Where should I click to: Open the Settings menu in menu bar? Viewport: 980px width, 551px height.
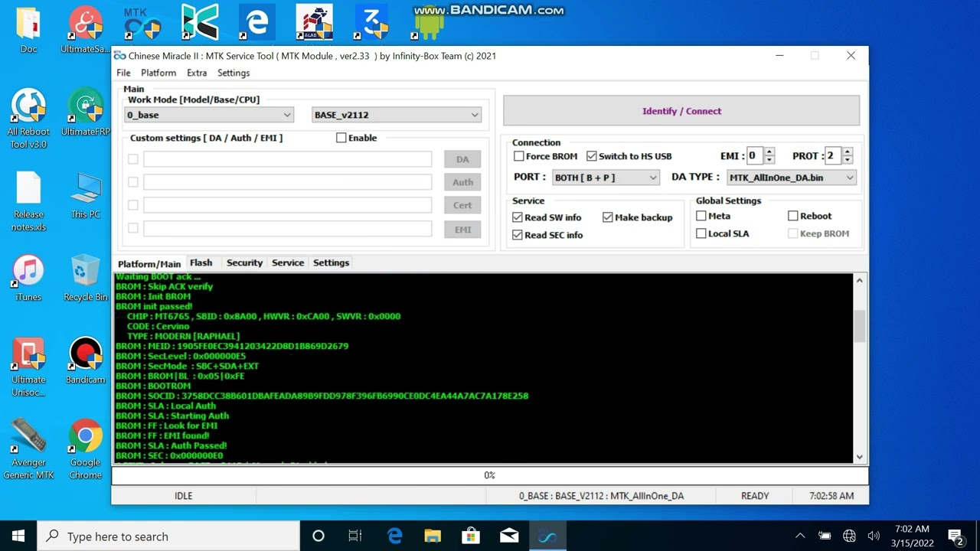(x=234, y=73)
